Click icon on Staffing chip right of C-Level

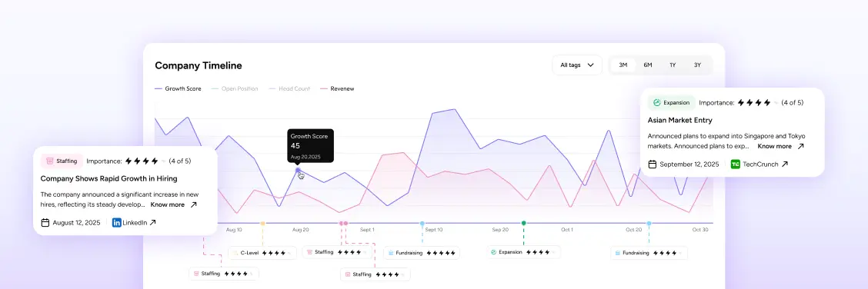[309, 252]
